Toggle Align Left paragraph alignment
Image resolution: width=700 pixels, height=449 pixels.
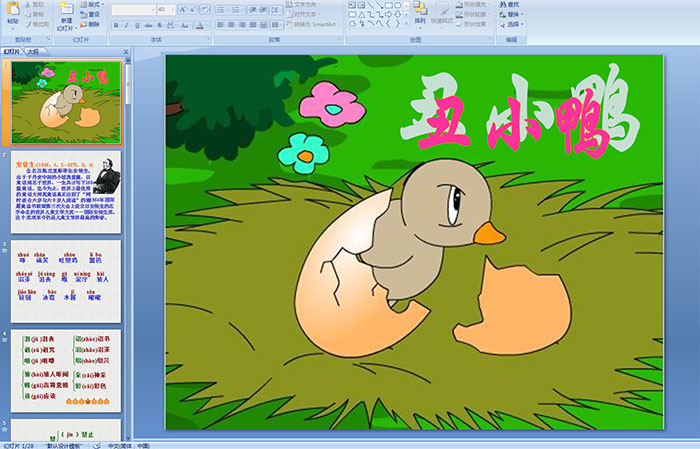pyautogui.click(x=221, y=25)
